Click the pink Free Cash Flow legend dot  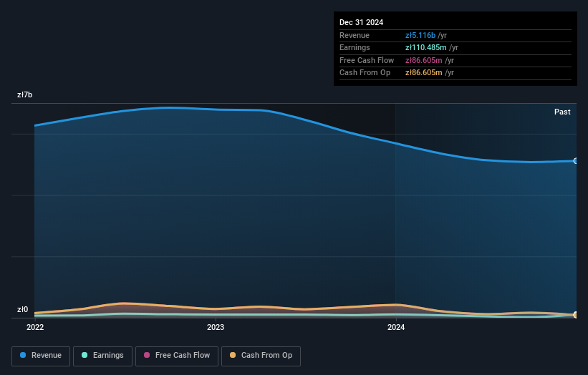point(147,355)
